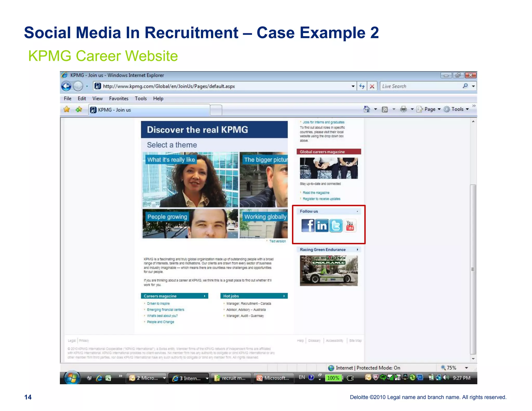
Task: Click Add to Favorites star-plus icon
Action: point(79,109)
